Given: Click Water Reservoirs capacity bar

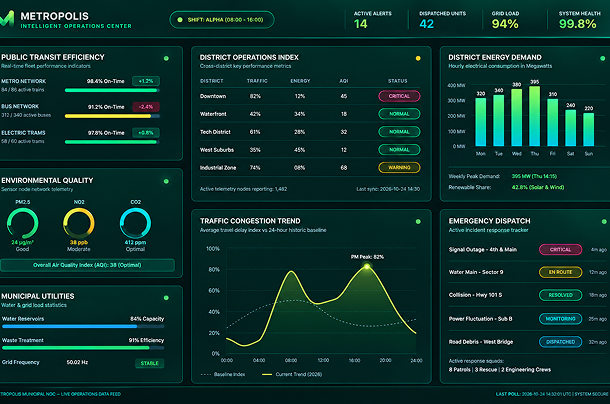Looking at the screenshot, I should coord(83,326).
